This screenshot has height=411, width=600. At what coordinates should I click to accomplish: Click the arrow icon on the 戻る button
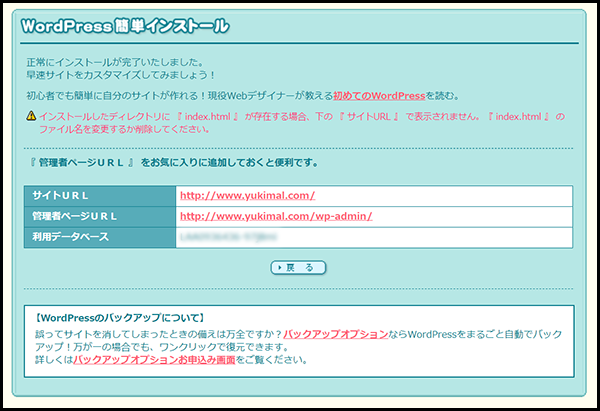click(281, 268)
